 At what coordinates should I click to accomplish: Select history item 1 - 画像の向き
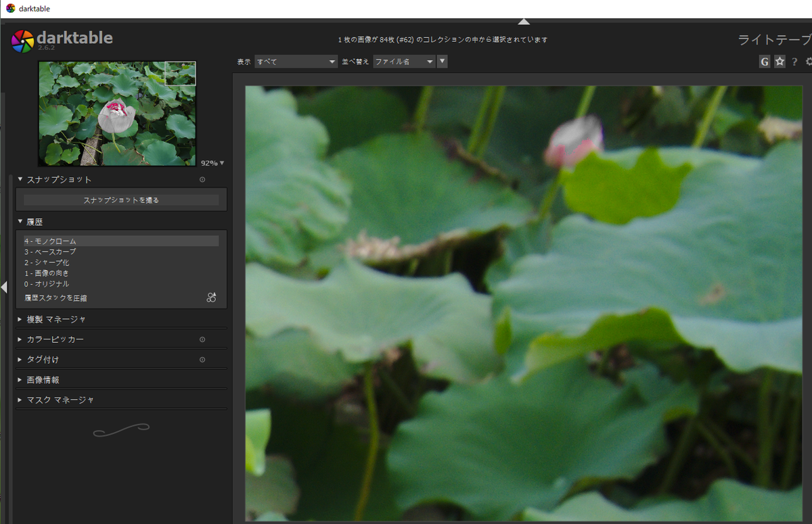coord(121,273)
